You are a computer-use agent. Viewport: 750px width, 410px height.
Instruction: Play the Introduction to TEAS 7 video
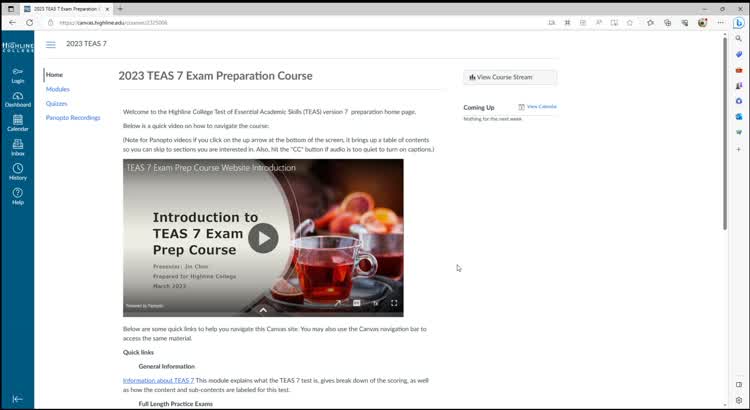263,238
